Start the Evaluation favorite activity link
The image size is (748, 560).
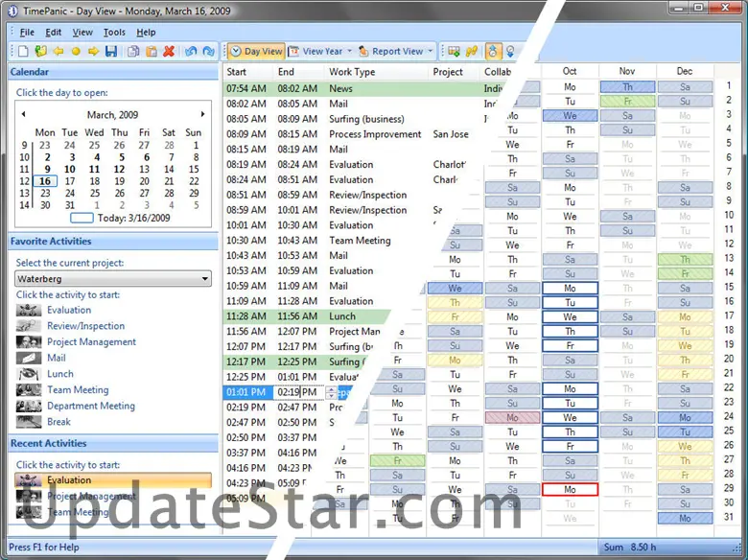69,310
